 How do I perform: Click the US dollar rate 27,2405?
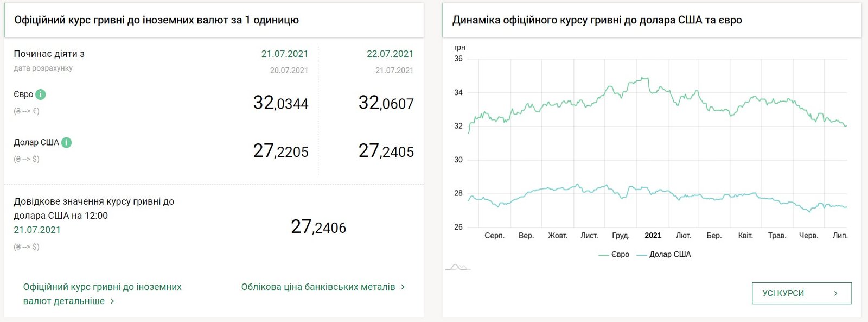[386, 151]
